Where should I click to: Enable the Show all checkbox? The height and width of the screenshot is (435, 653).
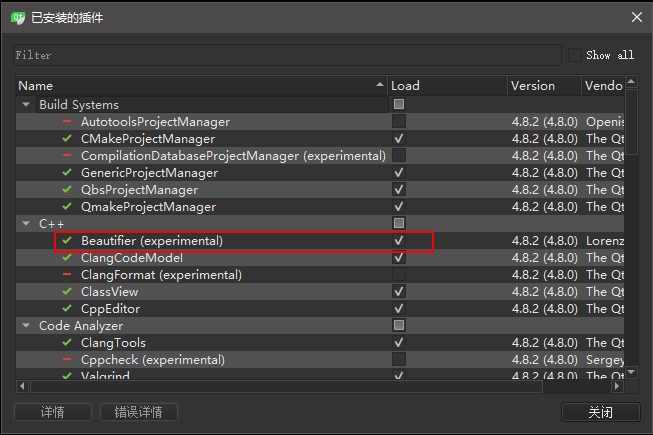(x=575, y=55)
